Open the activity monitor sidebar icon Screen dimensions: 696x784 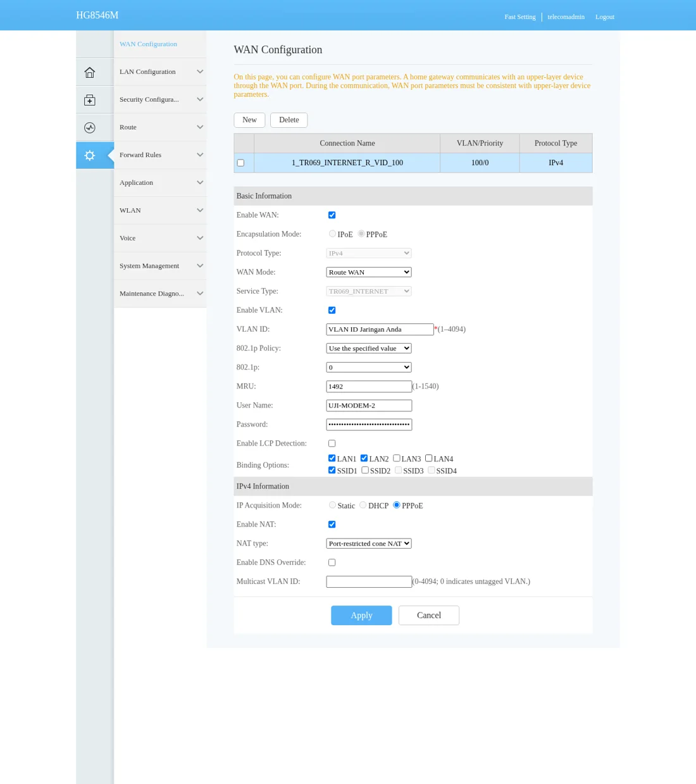coord(90,128)
